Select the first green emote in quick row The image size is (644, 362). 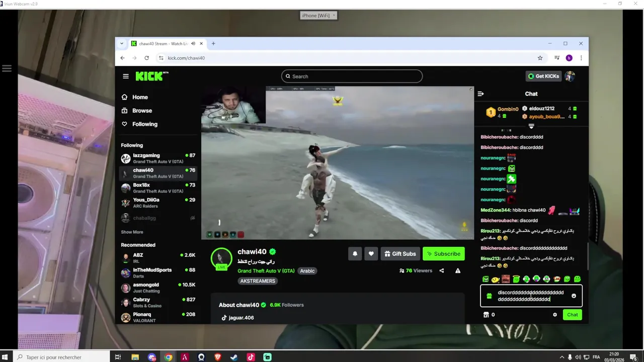point(486,279)
